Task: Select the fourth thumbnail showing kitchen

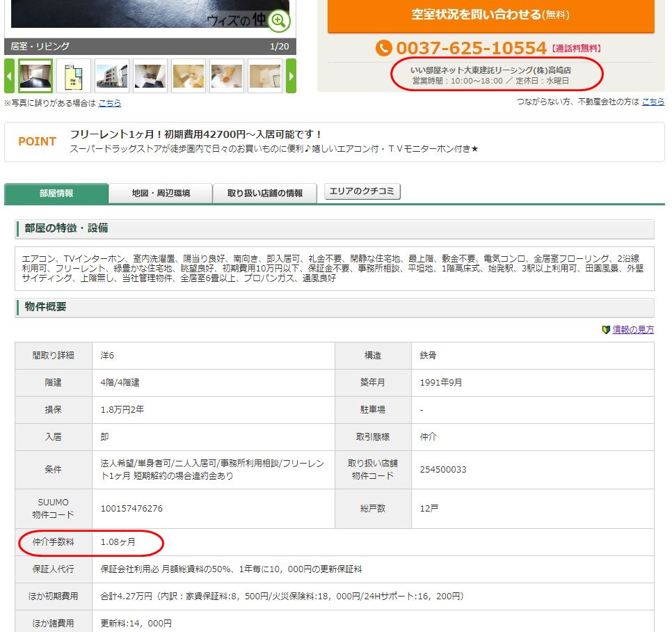Action: 150,76
